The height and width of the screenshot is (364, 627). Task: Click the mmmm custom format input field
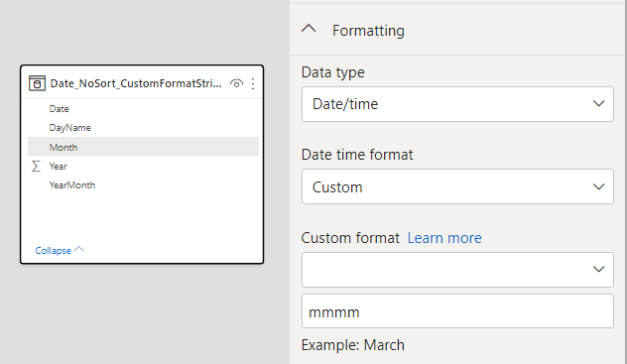457,311
